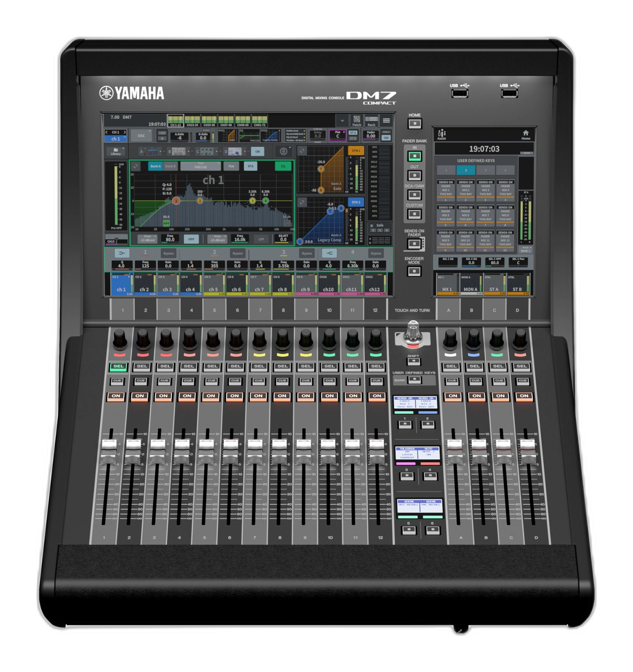The width and height of the screenshot is (633, 672).
Task: Tap Sends On Fader MIX 6 key
Action: (x=465, y=215)
